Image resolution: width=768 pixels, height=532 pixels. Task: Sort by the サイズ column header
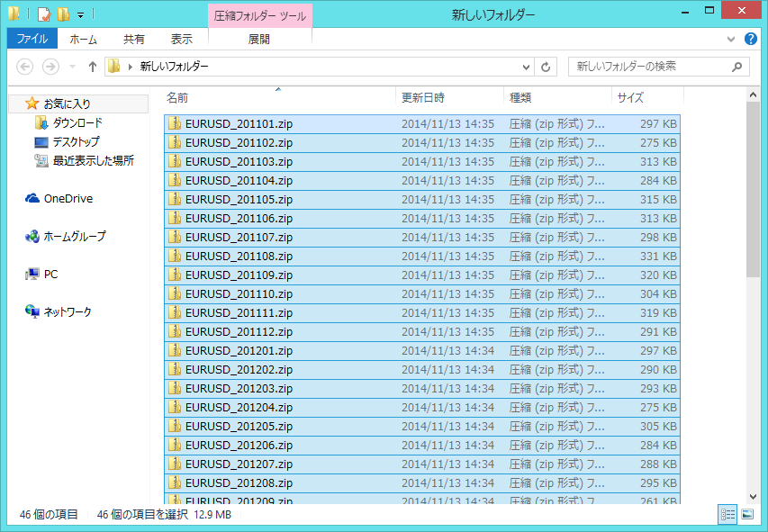point(630,97)
